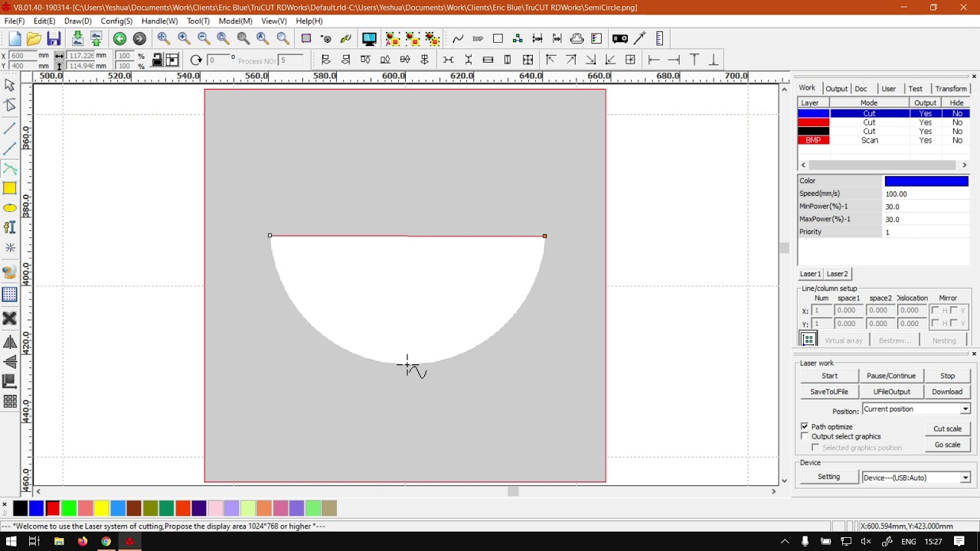980x551 pixels.
Task: Select the ellipse drawing tool
Action: tap(10, 208)
